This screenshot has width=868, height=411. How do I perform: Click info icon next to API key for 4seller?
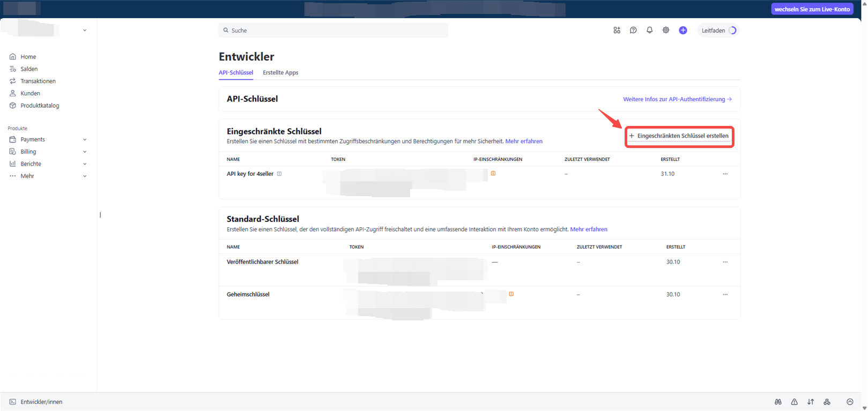[x=279, y=174]
